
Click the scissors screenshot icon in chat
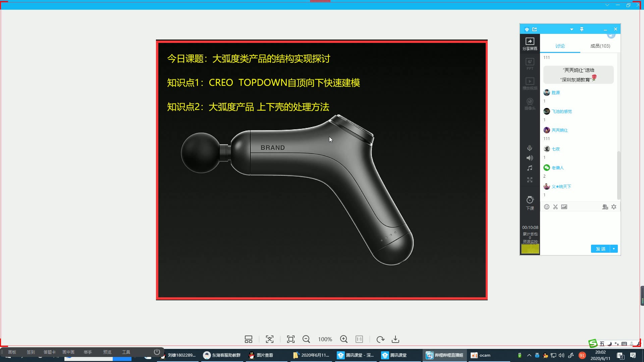pos(555,207)
